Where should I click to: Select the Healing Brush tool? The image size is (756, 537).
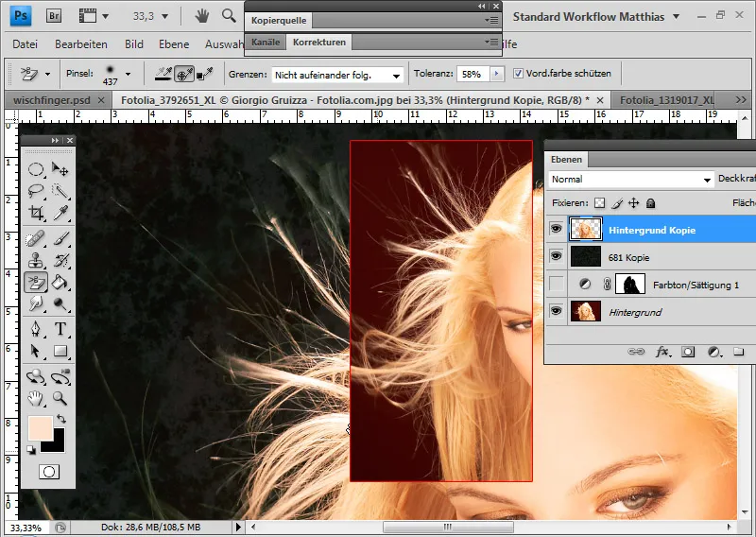click(x=36, y=238)
